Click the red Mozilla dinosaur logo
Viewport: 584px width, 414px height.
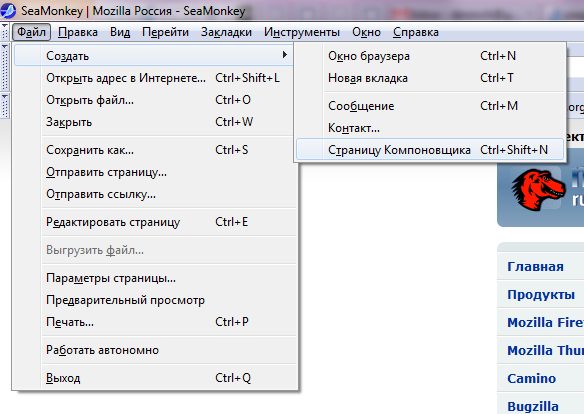click(538, 190)
